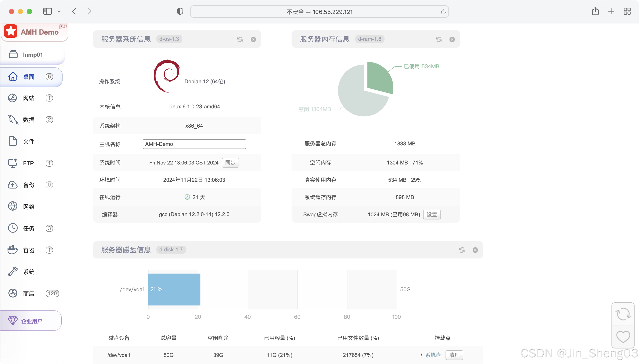The width and height of the screenshot is (639, 364).
Task: Click the sync system time button
Action: [230, 163]
